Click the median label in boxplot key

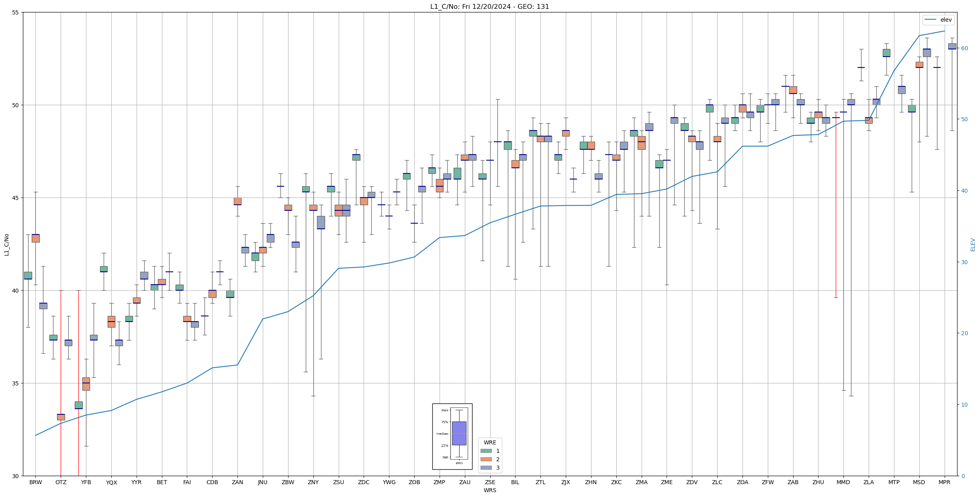(442, 434)
